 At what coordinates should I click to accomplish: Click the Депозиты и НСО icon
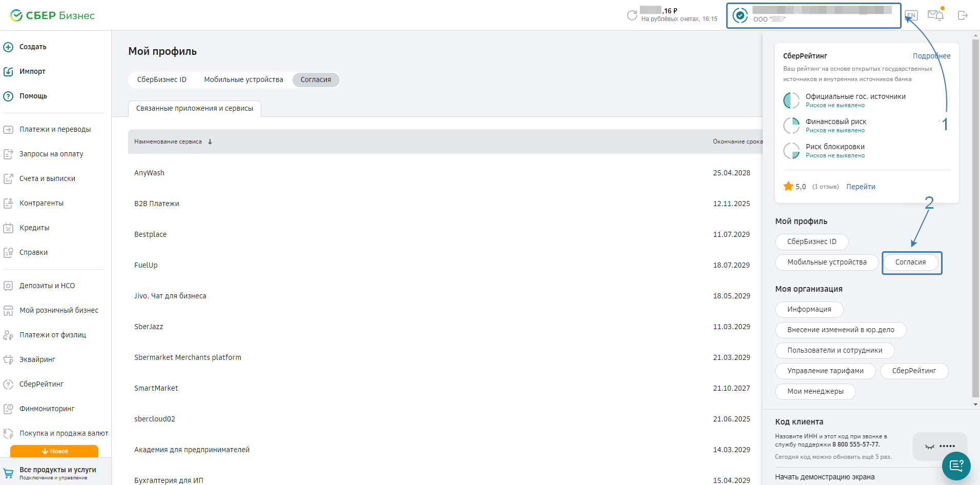click(8, 286)
